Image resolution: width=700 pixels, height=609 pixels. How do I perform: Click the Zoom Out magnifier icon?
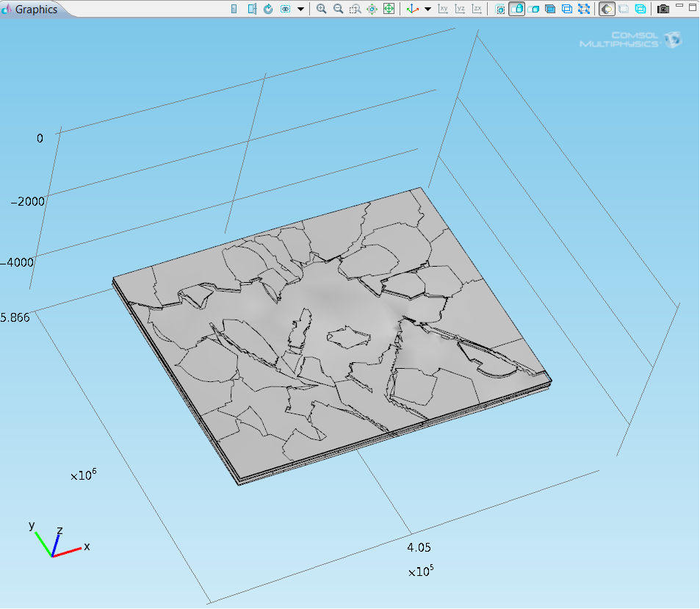(x=338, y=9)
